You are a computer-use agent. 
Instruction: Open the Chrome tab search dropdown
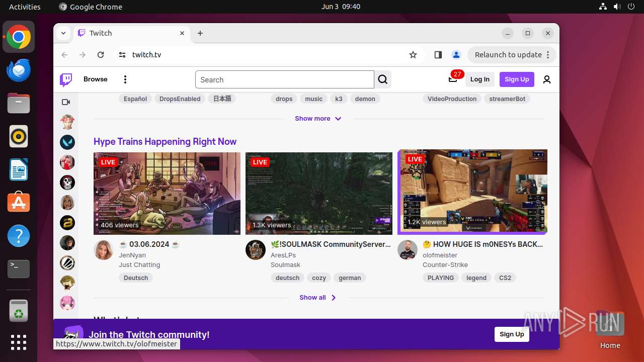(x=63, y=33)
